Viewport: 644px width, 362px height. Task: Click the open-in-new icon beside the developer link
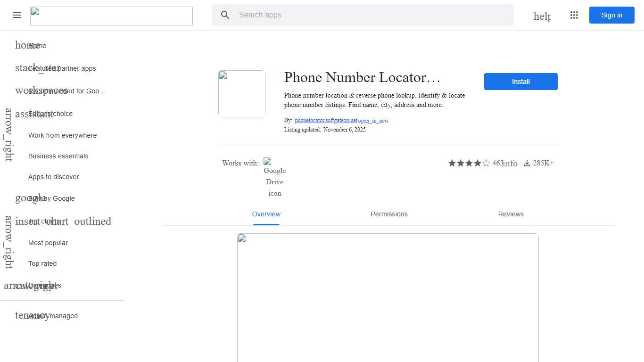pos(373,121)
